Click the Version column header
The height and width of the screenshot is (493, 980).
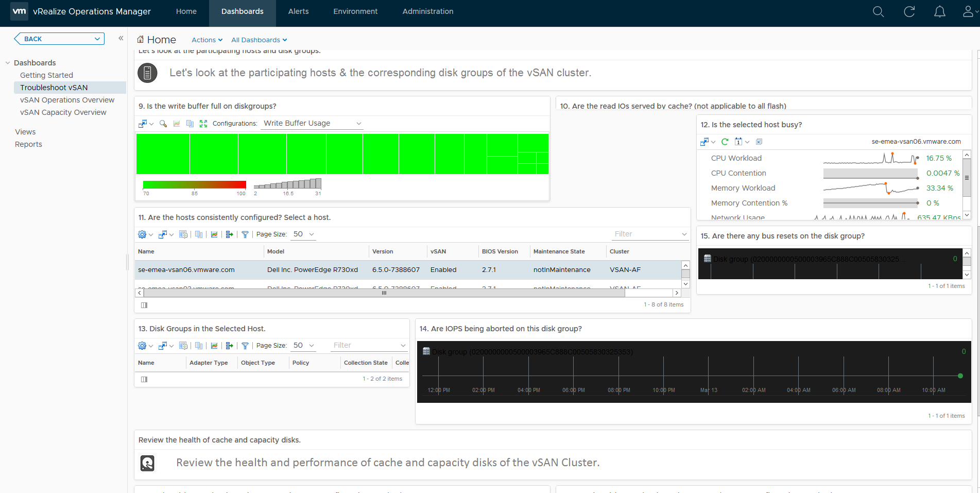pos(398,251)
